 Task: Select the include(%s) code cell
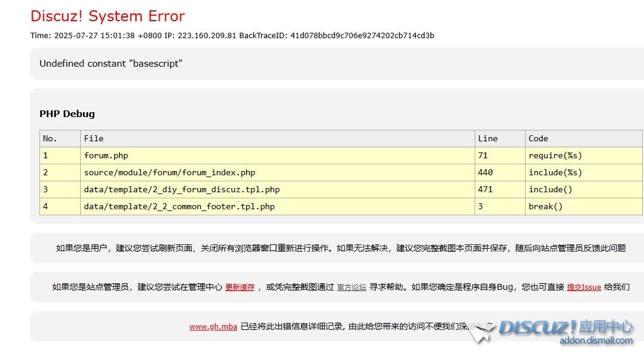pos(584,172)
